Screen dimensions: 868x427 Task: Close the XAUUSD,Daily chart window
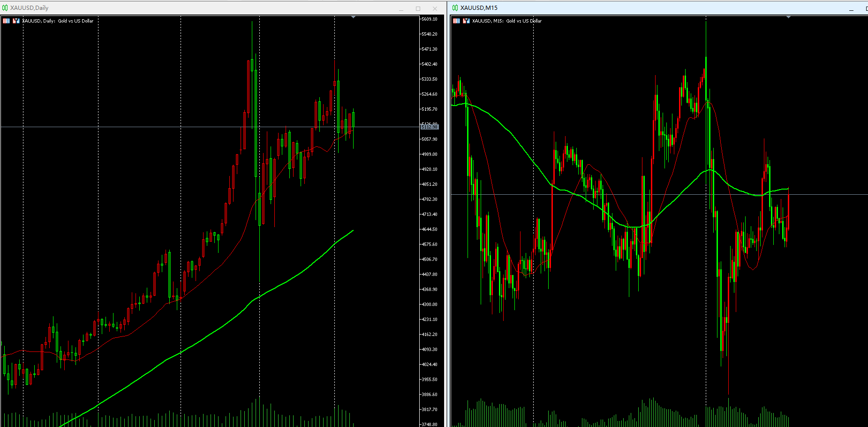pos(435,8)
